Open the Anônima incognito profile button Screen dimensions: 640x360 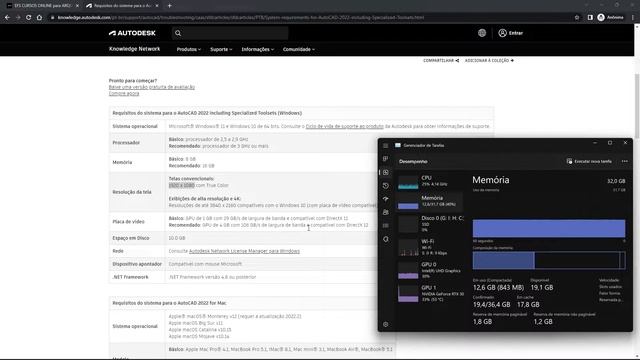611,18
